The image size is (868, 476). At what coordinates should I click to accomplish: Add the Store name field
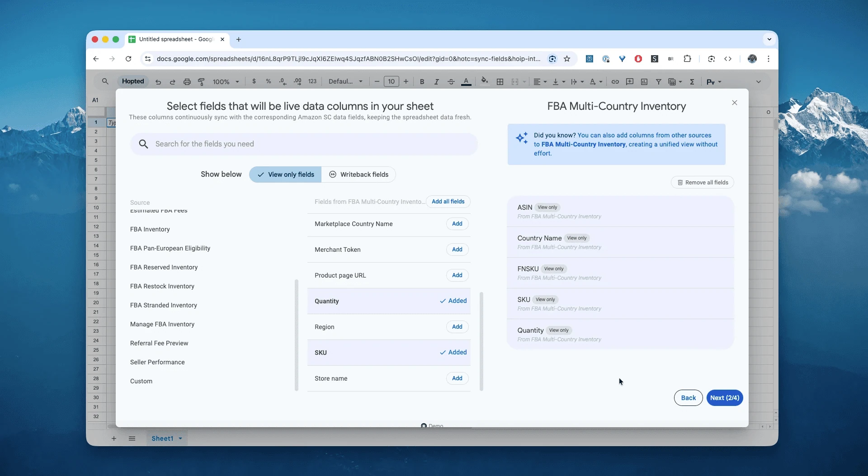[457, 378]
